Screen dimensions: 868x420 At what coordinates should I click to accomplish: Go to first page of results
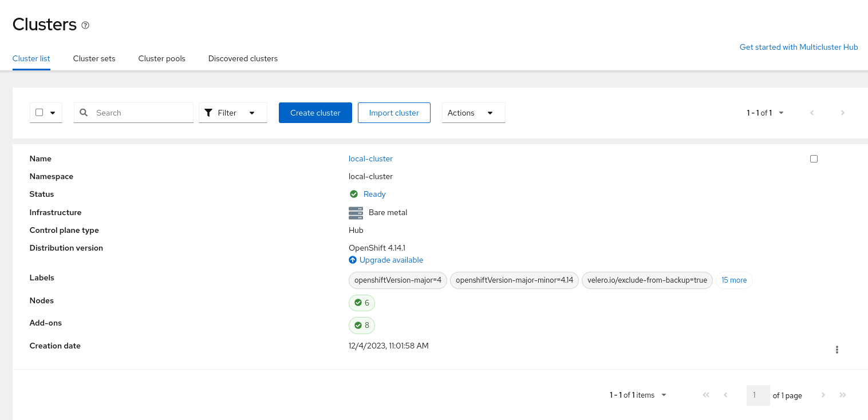point(706,395)
